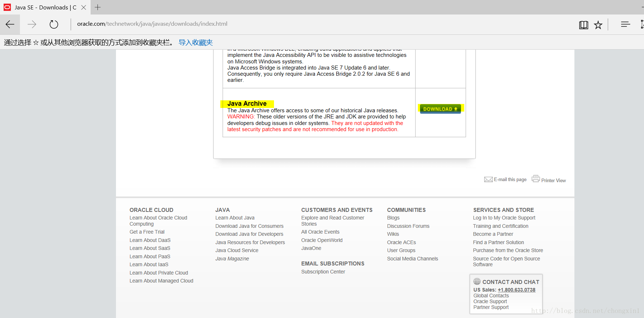Open Java Cloud Service link
This screenshot has height=318, width=644.
pyautogui.click(x=237, y=250)
